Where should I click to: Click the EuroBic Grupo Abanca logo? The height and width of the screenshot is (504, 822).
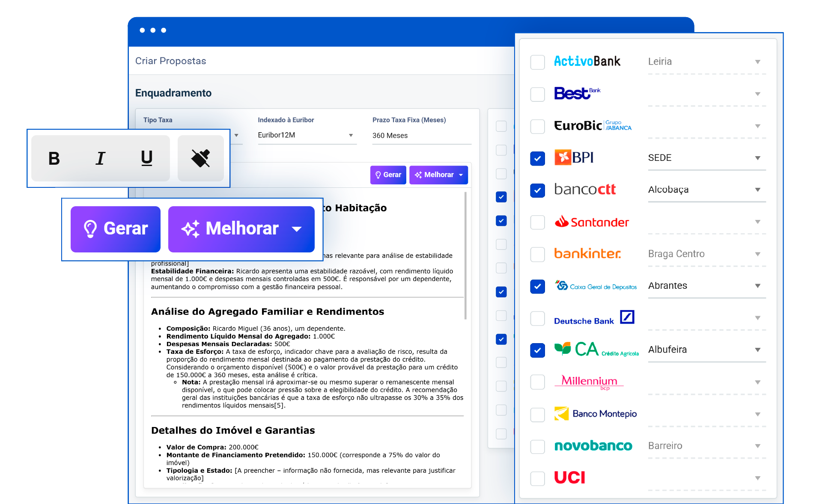[593, 125]
